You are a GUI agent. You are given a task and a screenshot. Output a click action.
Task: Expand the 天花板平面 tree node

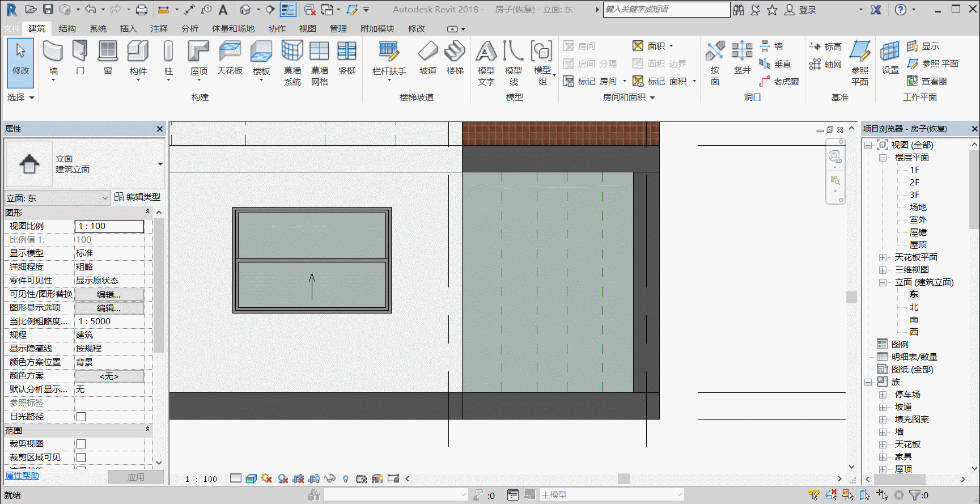(883, 257)
